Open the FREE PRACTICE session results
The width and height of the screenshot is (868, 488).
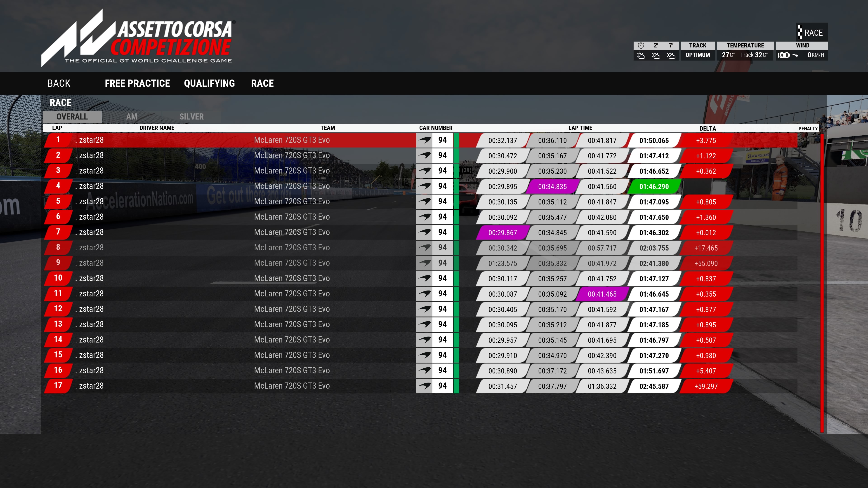pos(137,83)
